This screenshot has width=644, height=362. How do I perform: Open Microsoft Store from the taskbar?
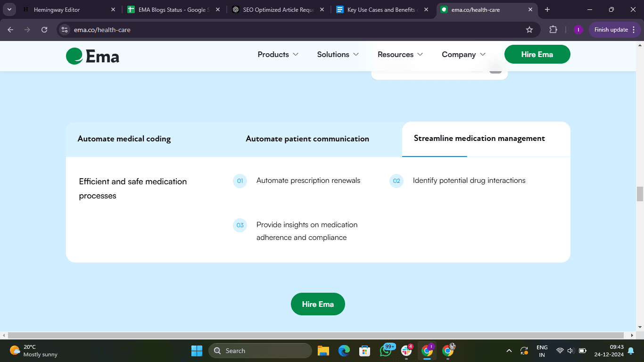364,351
